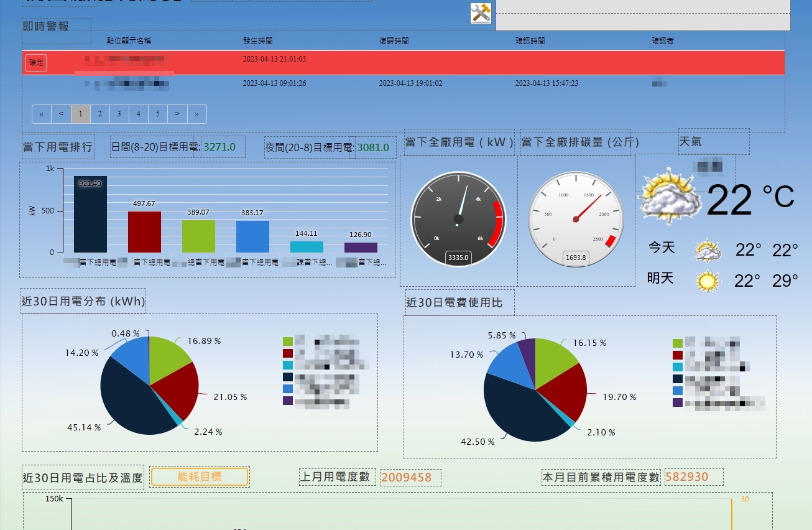Switch to alarm list page 5
The width and height of the screenshot is (812, 530).
pyautogui.click(x=158, y=114)
